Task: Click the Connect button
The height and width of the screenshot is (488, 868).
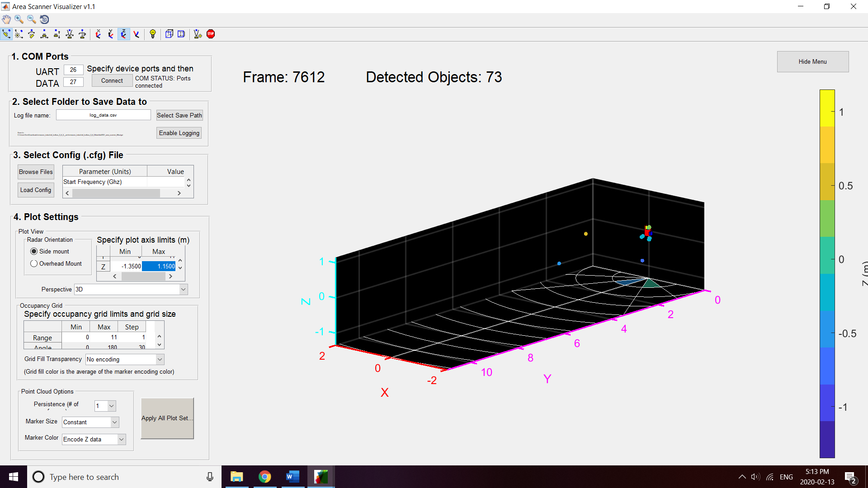Action: click(112, 80)
